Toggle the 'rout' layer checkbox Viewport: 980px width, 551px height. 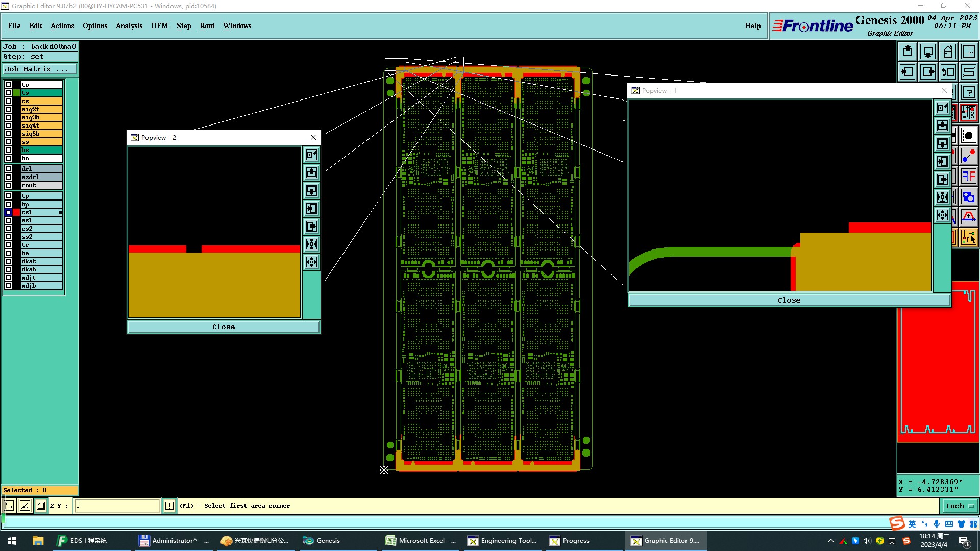[8, 185]
